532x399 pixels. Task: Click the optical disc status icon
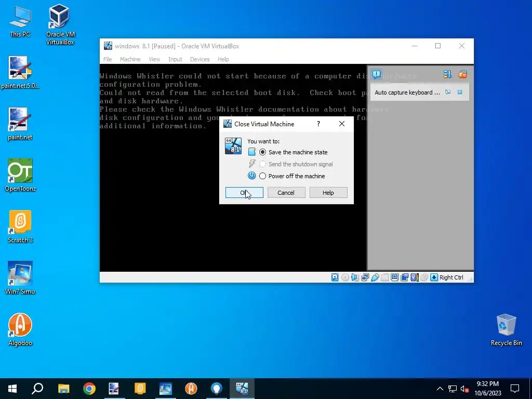coord(345,277)
